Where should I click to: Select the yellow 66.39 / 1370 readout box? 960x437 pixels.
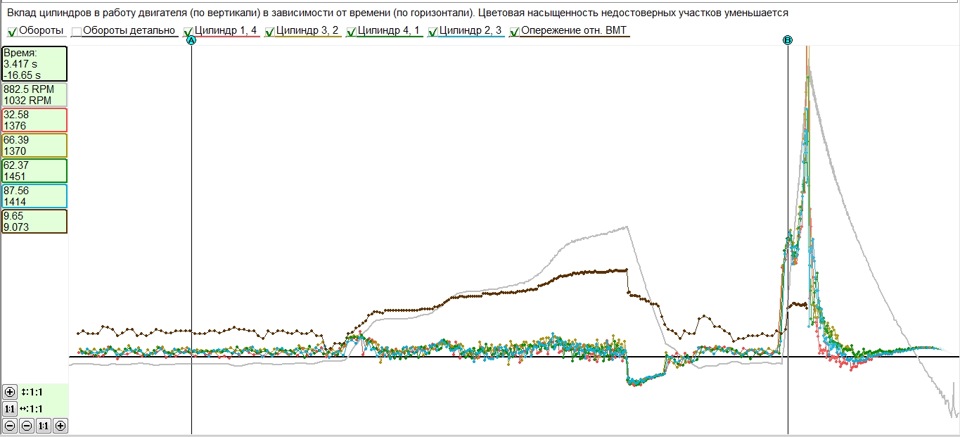34,145
